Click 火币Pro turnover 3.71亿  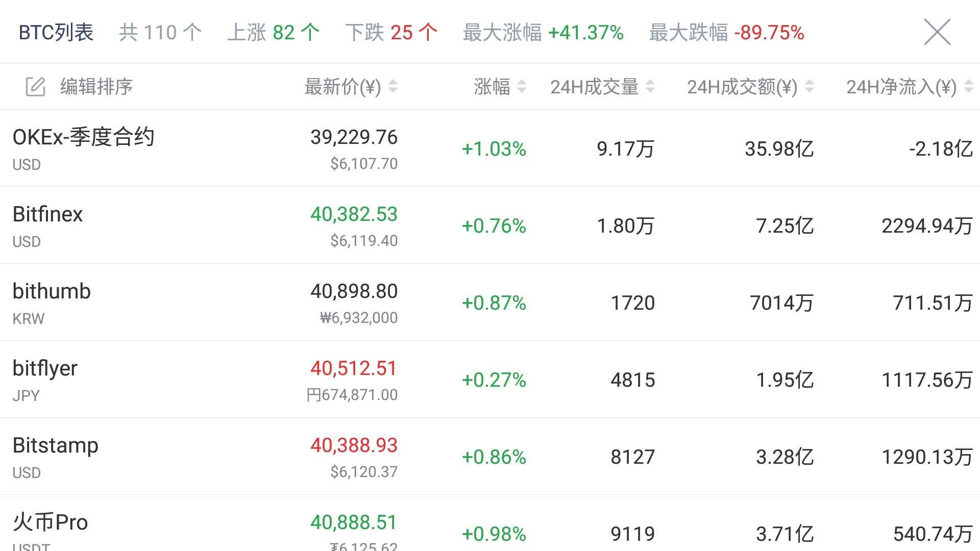pyautogui.click(x=785, y=534)
